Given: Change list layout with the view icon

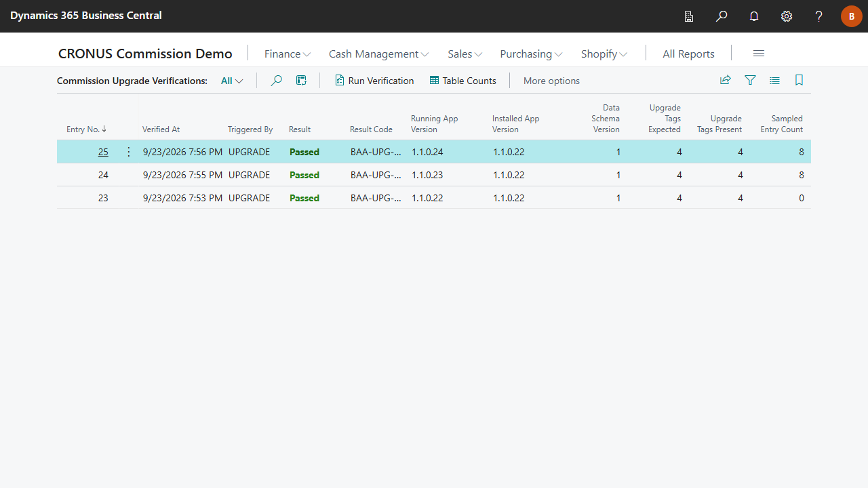Looking at the screenshot, I should coord(774,80).
